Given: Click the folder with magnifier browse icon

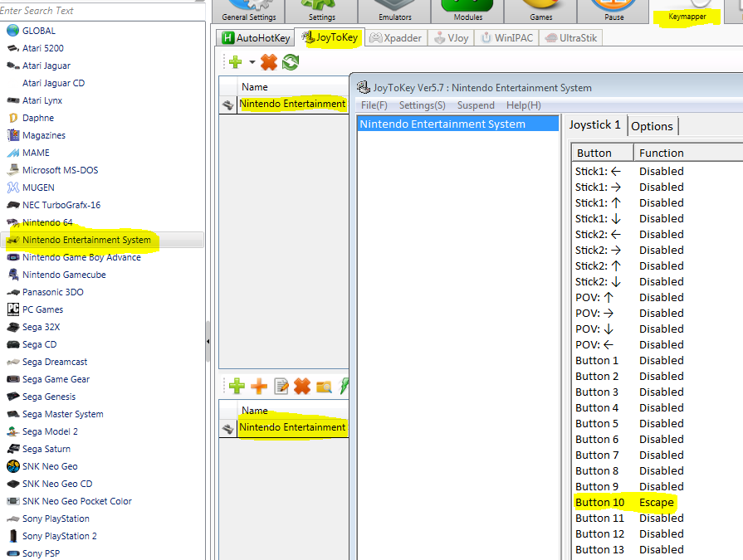Looking at the screenshot, I should [324, 386].
